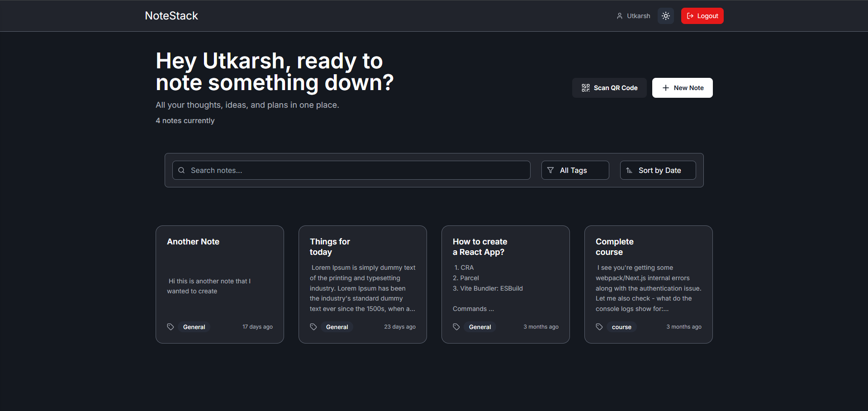Go to home via NoteStack logo
Image resolution: width=868 pixels, height=411 pixels.
pyautogui.click(x=171, y=16)
